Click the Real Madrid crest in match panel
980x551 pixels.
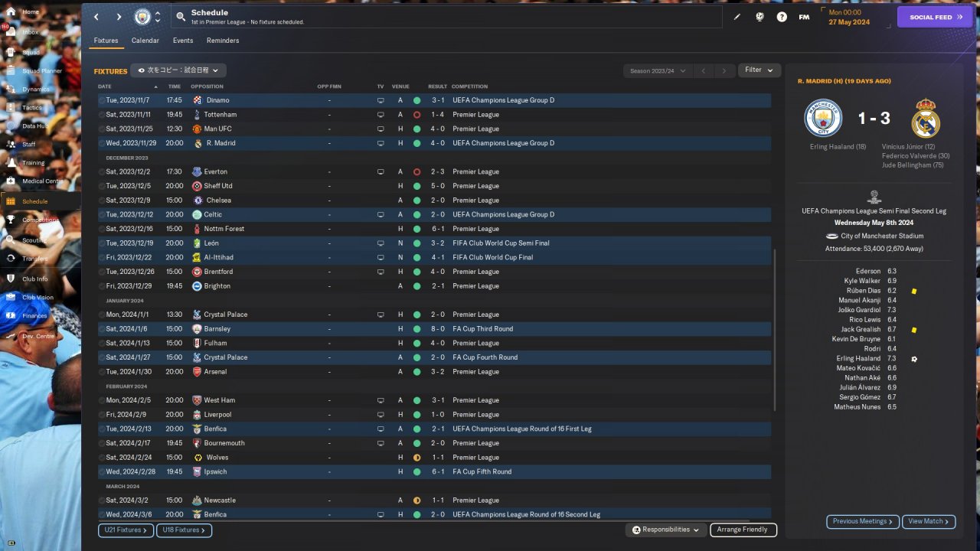click(x=926, y=119)
